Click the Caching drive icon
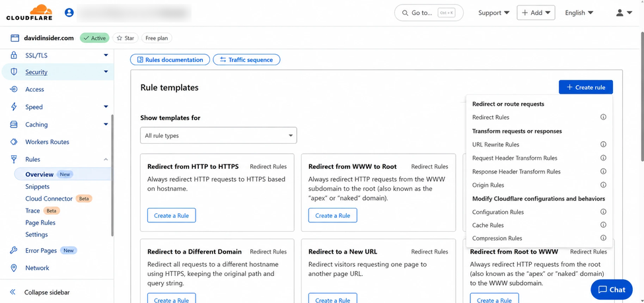644x303 pixels. pyautogui.click(x=14, y=124)
